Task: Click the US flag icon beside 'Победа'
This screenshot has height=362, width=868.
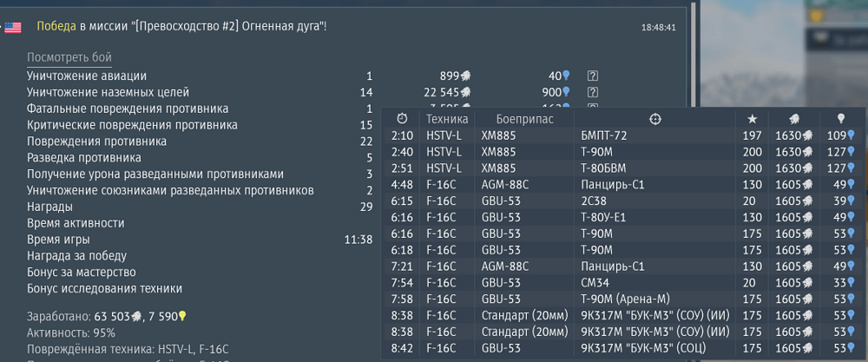Action: 13,27
